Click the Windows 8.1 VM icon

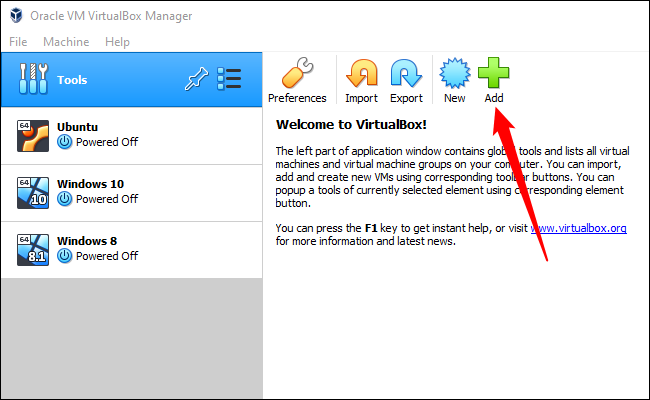(33, 250)
